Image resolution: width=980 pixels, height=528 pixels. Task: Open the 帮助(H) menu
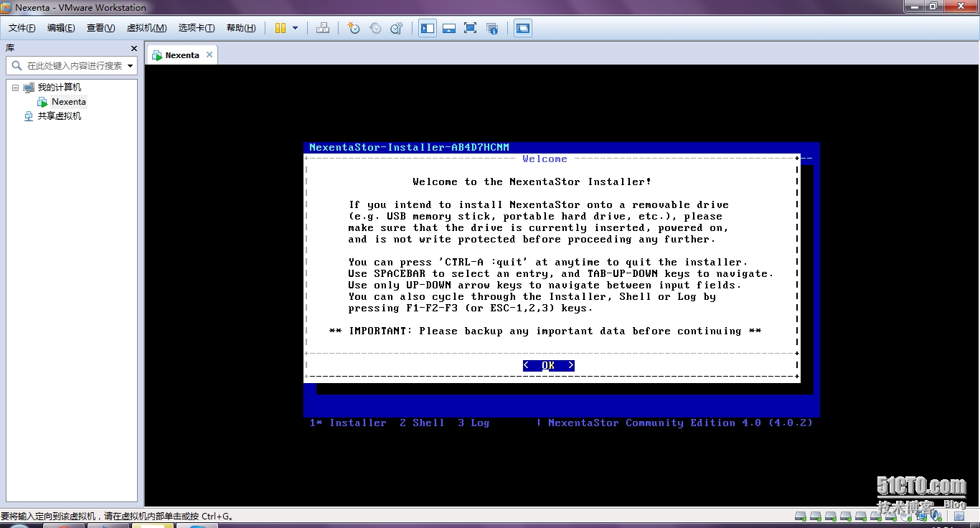(241, 28)
